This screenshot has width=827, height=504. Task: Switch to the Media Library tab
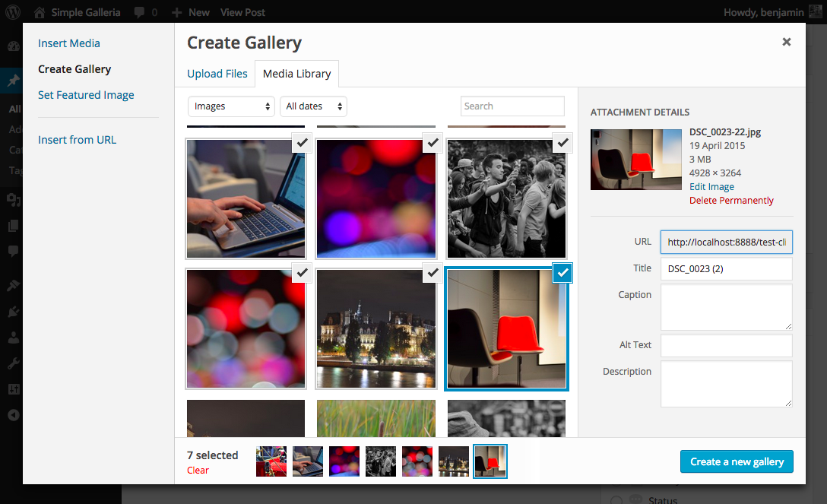297,74
